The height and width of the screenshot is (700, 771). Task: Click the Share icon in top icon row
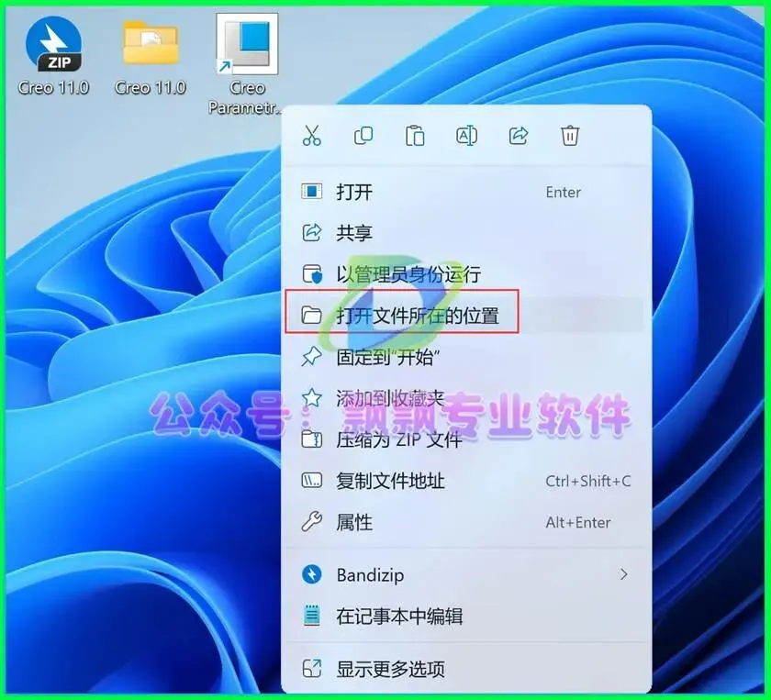point(519,135)
